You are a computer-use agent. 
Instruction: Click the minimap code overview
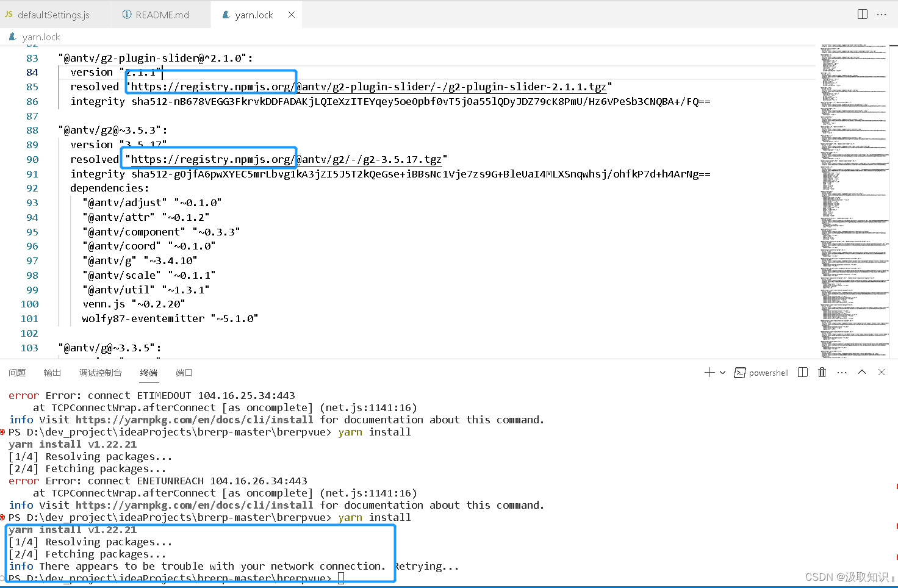coord(854,201)
